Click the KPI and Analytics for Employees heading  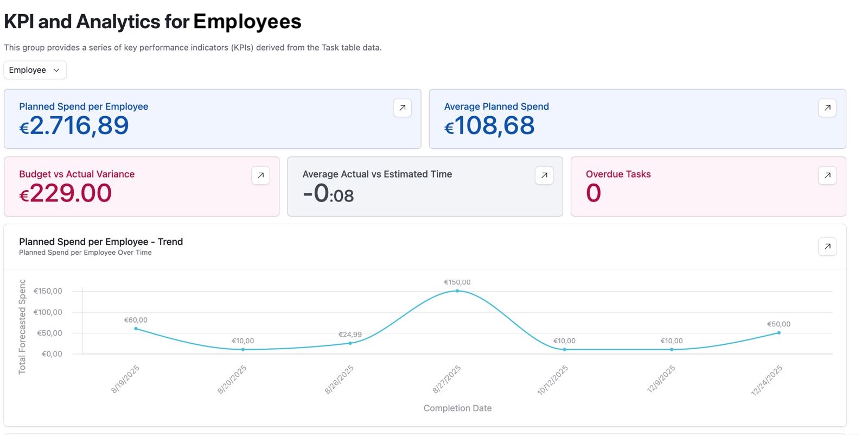point(152,22)
